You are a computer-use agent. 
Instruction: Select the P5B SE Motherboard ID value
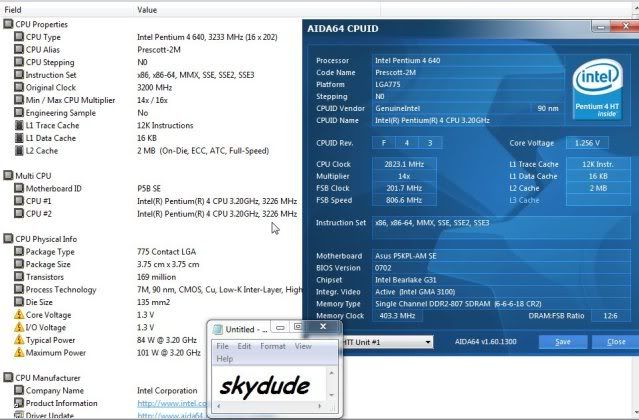[x=149, y=189]
